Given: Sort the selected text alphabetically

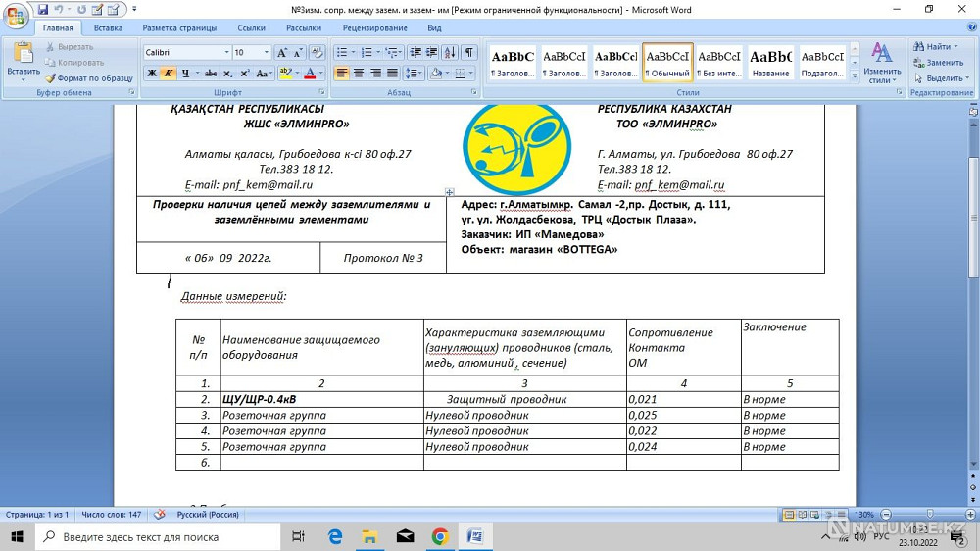Looking at the screenshot, I should click(450, 53).
